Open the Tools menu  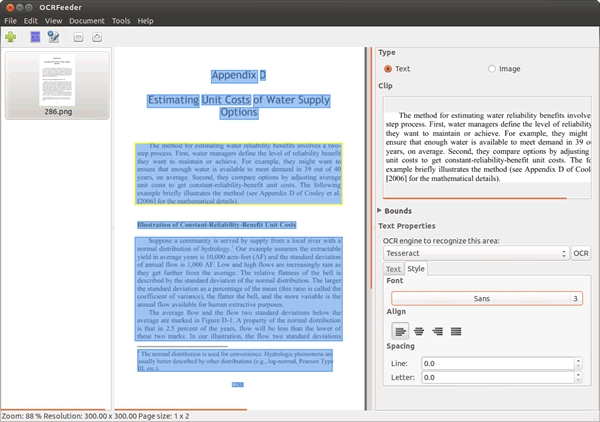(x=121, y=20)
